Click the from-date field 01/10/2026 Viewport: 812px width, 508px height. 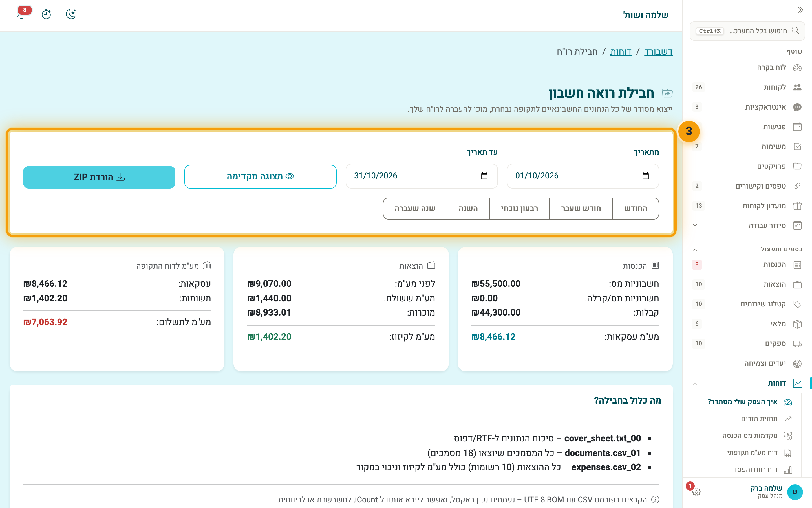click(x=583, y=176)
